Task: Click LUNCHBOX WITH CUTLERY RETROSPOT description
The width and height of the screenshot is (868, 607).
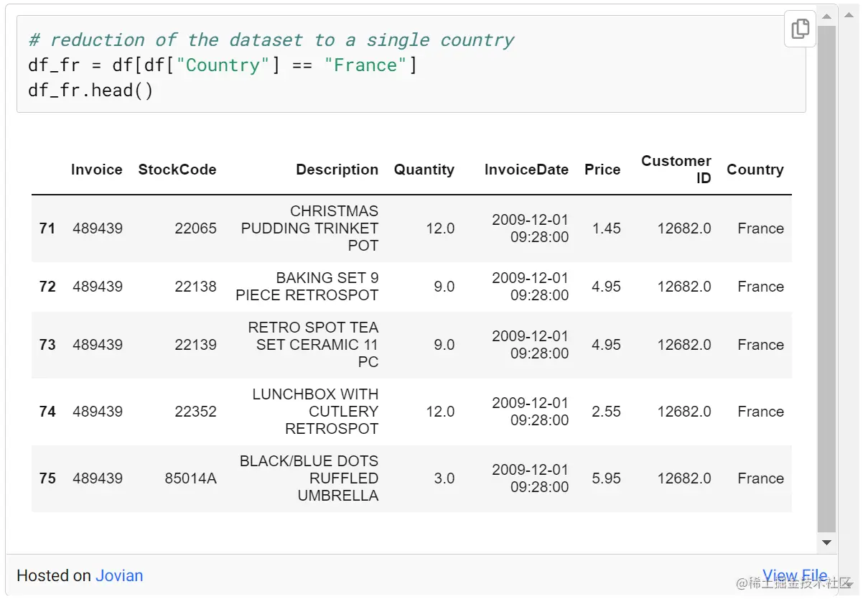Action: (x=315, y=412)
